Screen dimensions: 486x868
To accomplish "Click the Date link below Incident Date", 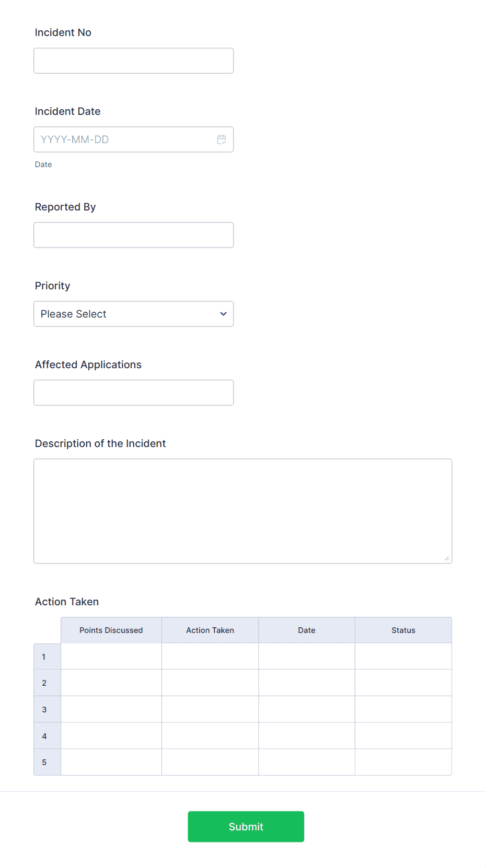I will coord(43,164).
